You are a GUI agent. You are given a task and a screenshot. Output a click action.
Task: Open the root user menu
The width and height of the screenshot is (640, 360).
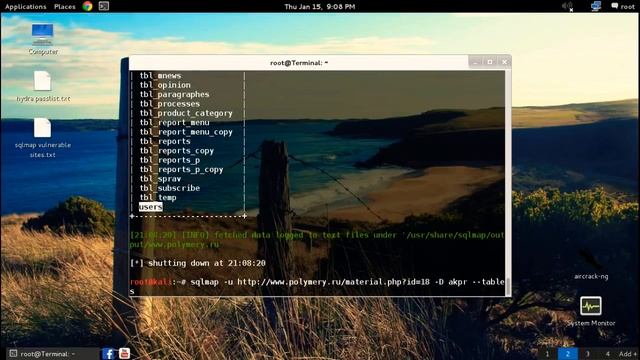(x=623, y=6)
